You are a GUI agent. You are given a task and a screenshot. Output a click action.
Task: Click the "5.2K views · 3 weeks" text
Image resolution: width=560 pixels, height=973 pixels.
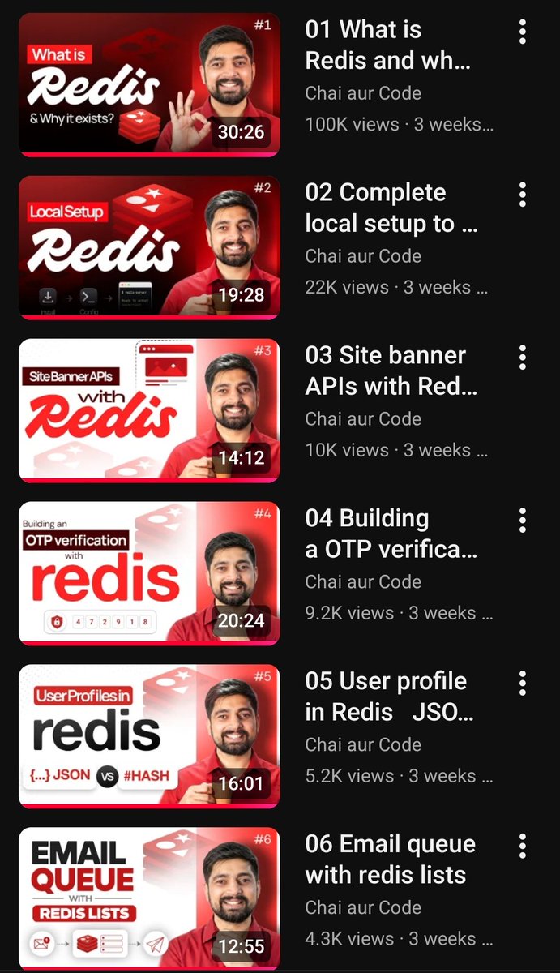399,776
